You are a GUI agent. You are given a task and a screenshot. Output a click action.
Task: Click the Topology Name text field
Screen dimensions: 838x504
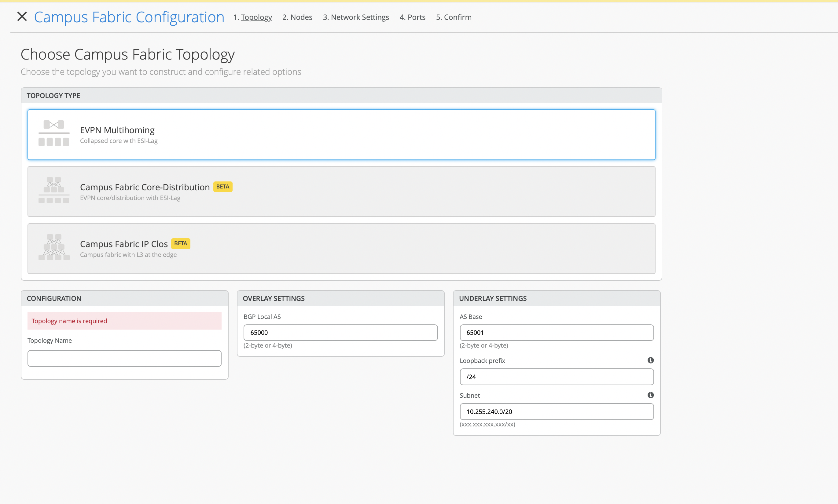tap(124, 358)
